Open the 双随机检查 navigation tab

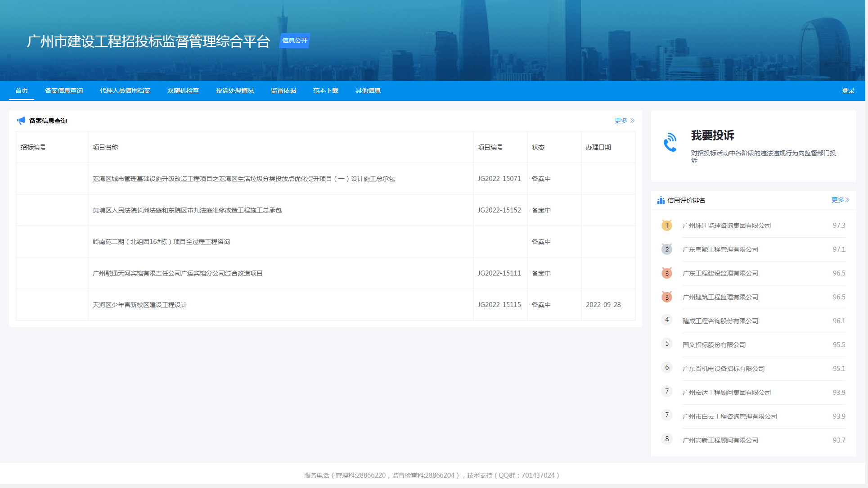tap(183, 90)
